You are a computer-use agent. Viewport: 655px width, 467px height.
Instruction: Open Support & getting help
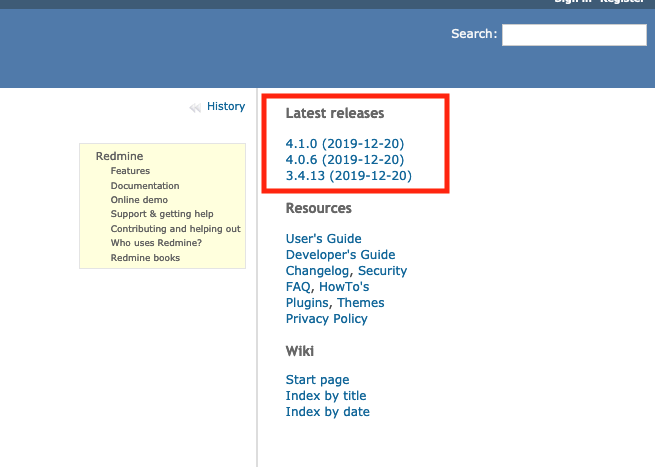[x=162, y=214]
